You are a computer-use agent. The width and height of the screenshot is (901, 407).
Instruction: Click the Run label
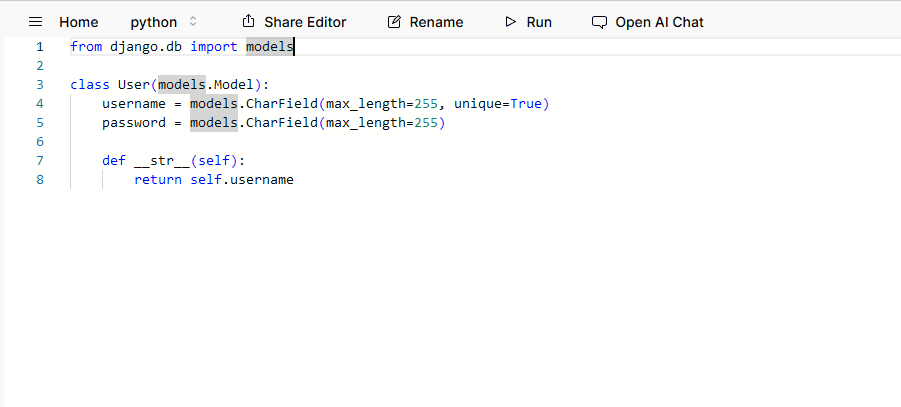pyautogui.click(x=539, y=22)
